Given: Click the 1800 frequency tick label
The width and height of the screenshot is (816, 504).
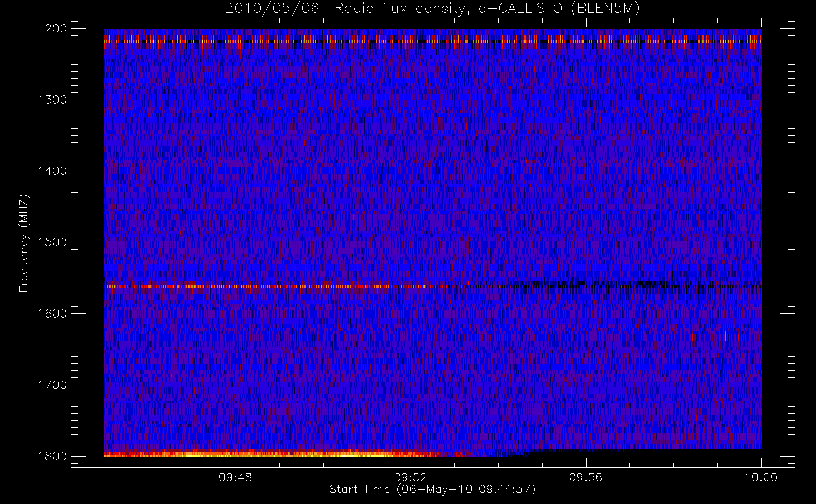Looking at the screenshot, I should (52, 456).
